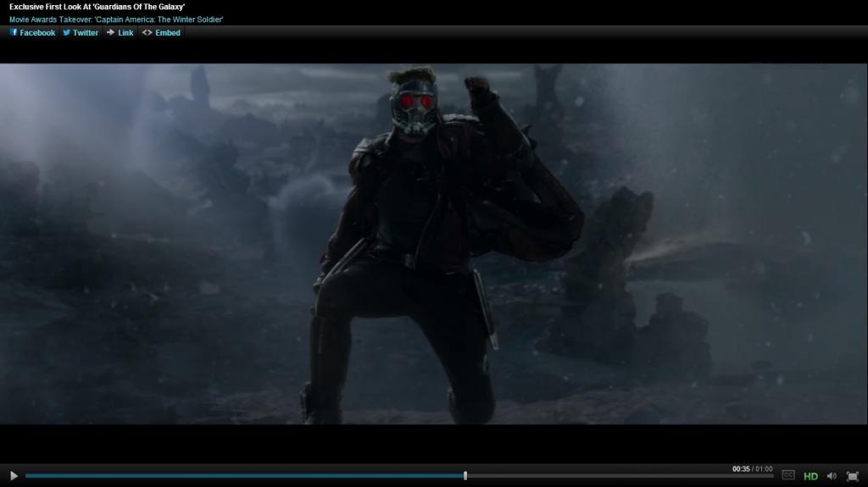Click the title 'Exclusive First Look At Guardians Of The Galaxy'
Image resolution: width=868 pixels, height=487 pixels.
pos(97,7)
